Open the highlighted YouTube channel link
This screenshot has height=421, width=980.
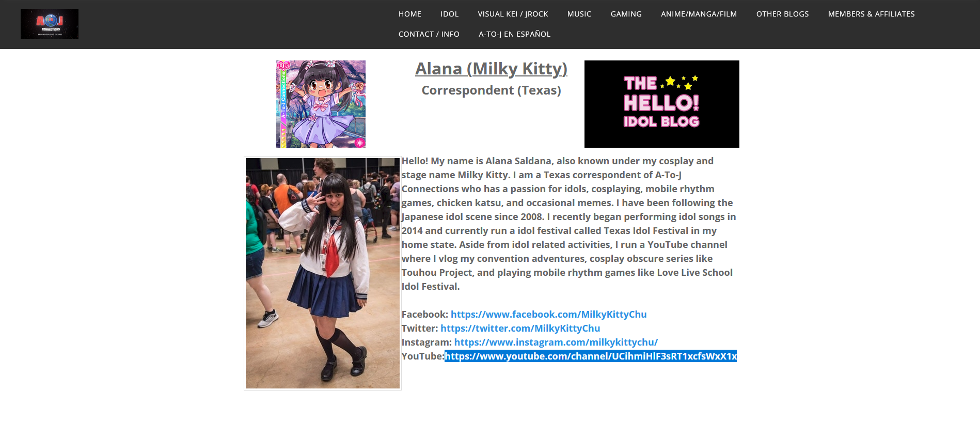(x=591, y=356)
